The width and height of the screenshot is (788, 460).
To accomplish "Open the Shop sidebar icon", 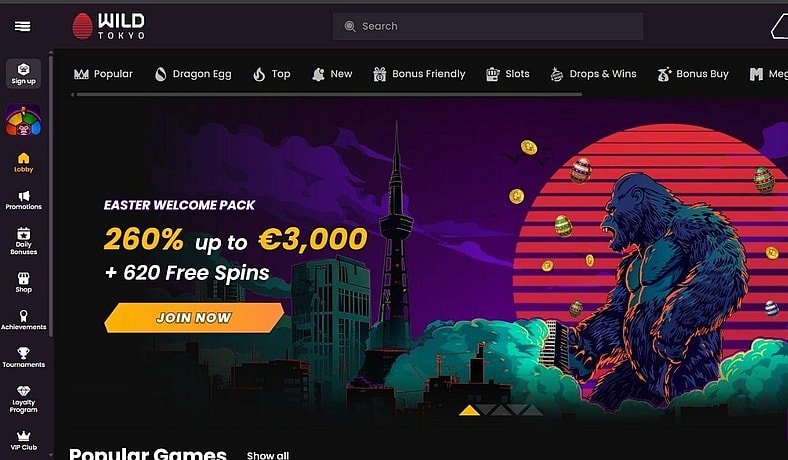I will (24, 283).
